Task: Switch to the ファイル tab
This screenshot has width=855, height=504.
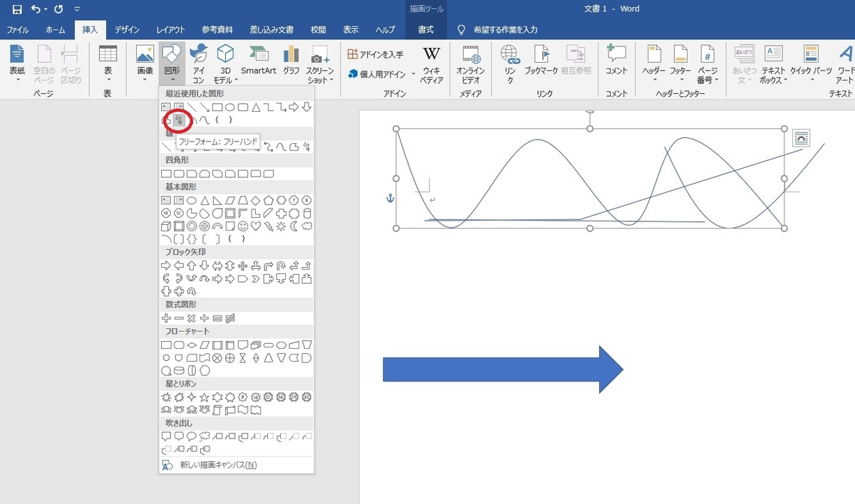Action: point(18,30)
